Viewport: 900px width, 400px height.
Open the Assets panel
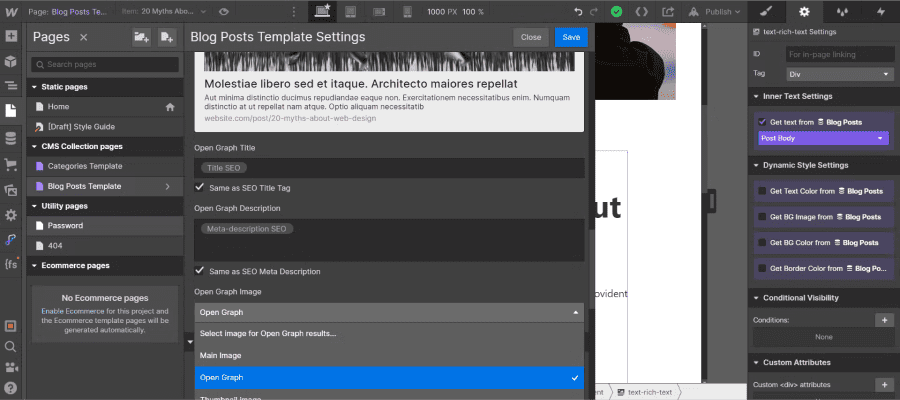(x=11, y=191)
